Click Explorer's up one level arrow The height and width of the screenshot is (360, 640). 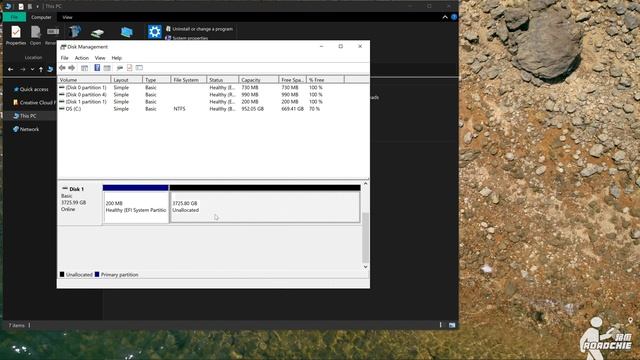(x=41, y=69)
